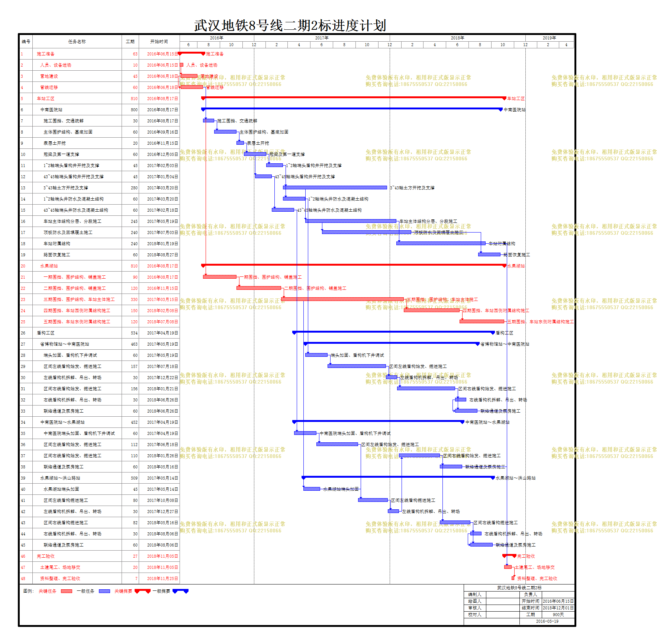This screenshot has height=644, width=657.
Task: Click the blue 一般任务 legend swatch
Action: [104, 591]
